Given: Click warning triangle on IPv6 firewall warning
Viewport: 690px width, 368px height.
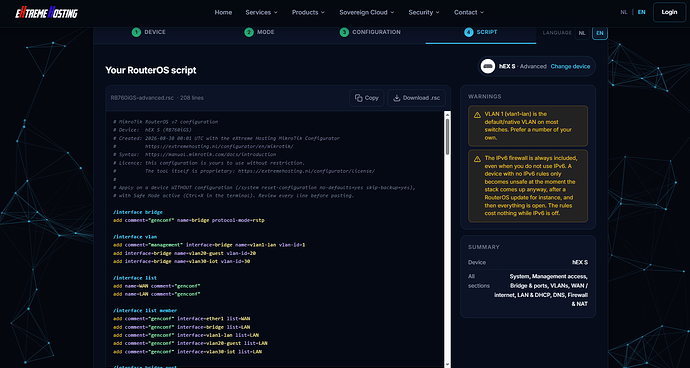Looking at the screenshot, I should coord(477,159).
